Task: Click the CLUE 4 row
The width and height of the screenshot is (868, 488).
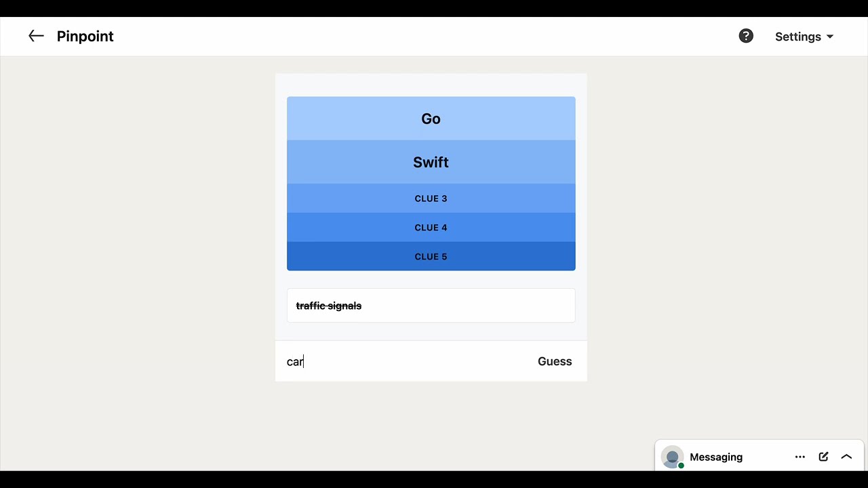Action: pos(431,228)
